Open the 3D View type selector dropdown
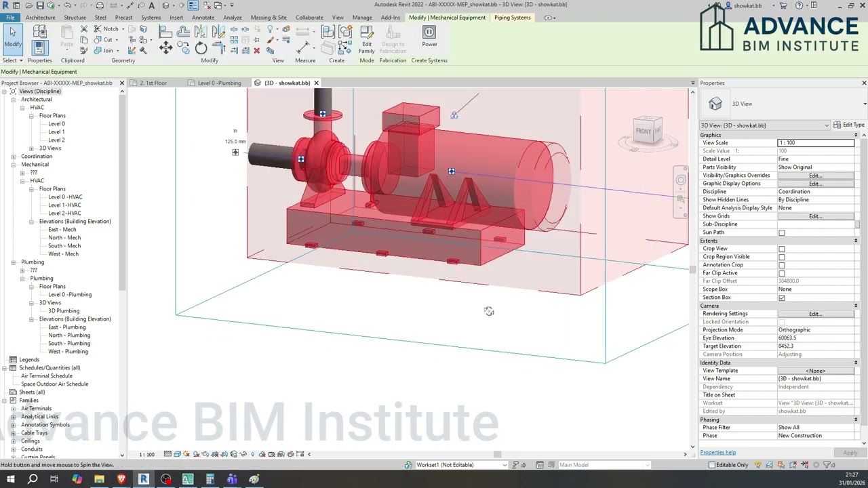 (x=766, y=125)
